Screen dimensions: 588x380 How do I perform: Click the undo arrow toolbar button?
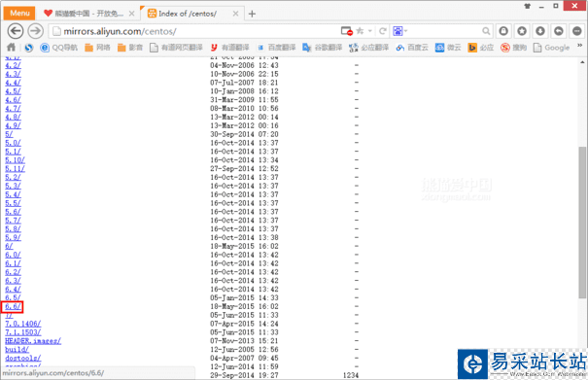559,31
